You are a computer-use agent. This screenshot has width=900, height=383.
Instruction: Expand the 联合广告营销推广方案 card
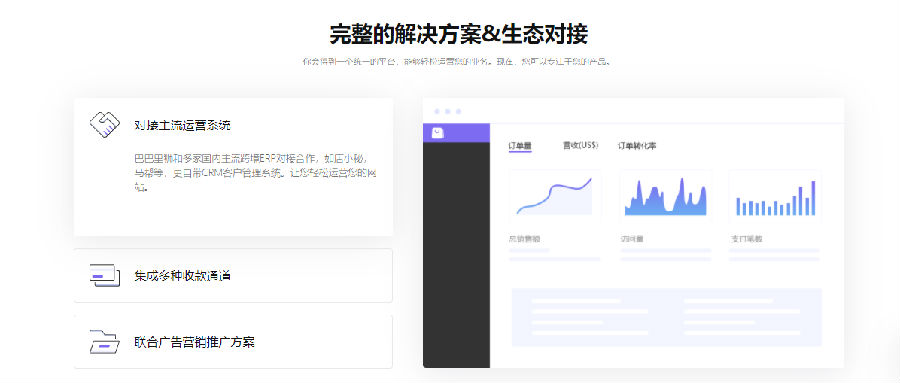233,342
